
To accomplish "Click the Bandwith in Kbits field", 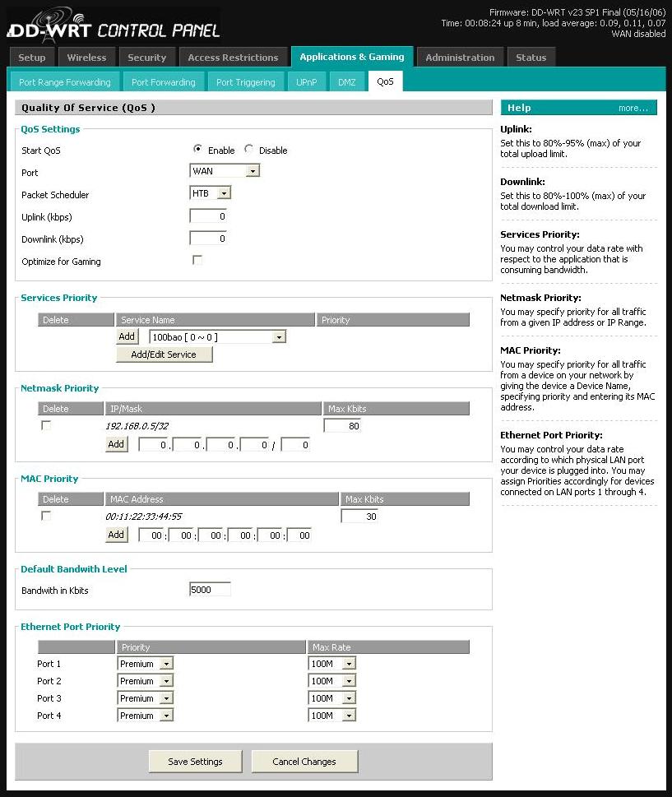I will coord(210,590).
